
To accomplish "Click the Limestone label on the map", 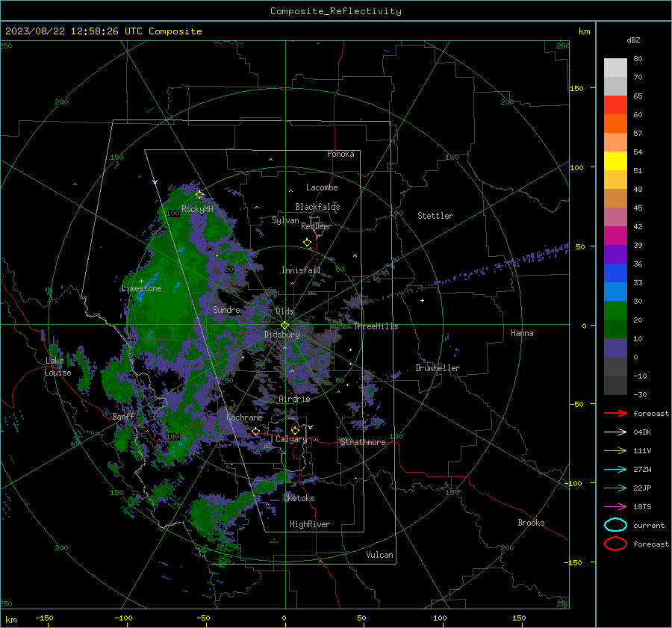I will click(141, 288).
